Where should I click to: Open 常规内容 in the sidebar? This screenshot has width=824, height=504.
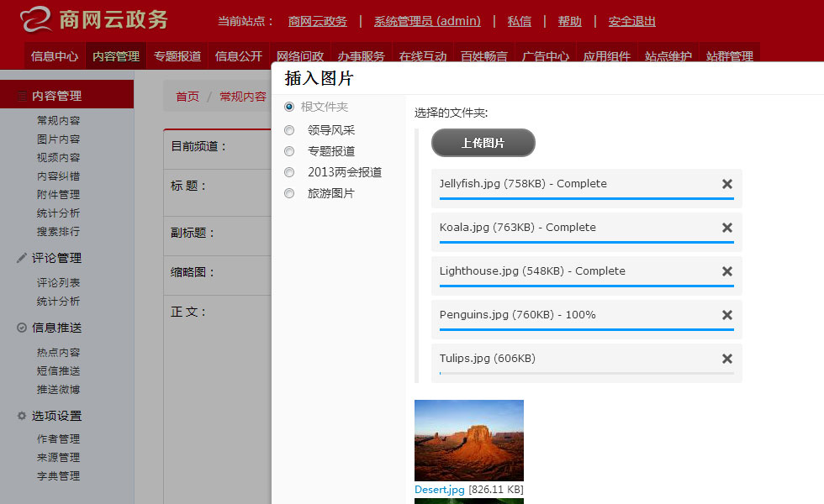(58, 121)
